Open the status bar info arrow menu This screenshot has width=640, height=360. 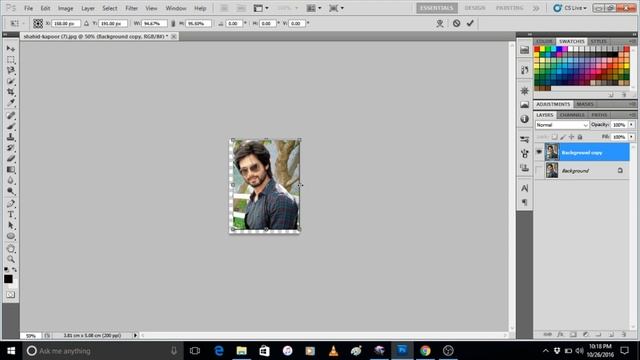136,335
